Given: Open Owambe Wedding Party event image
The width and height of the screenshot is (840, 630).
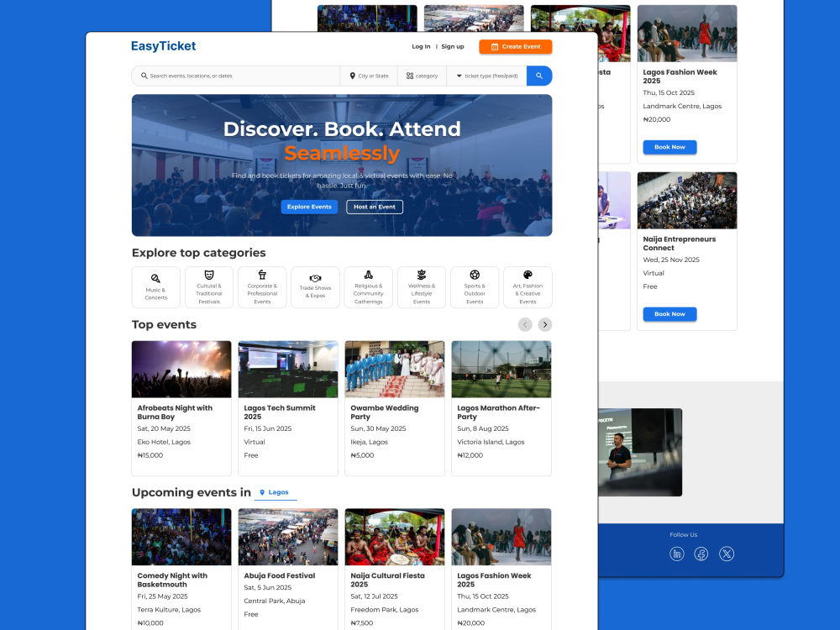Looking at the screenshot, I should tap(395, 370).
